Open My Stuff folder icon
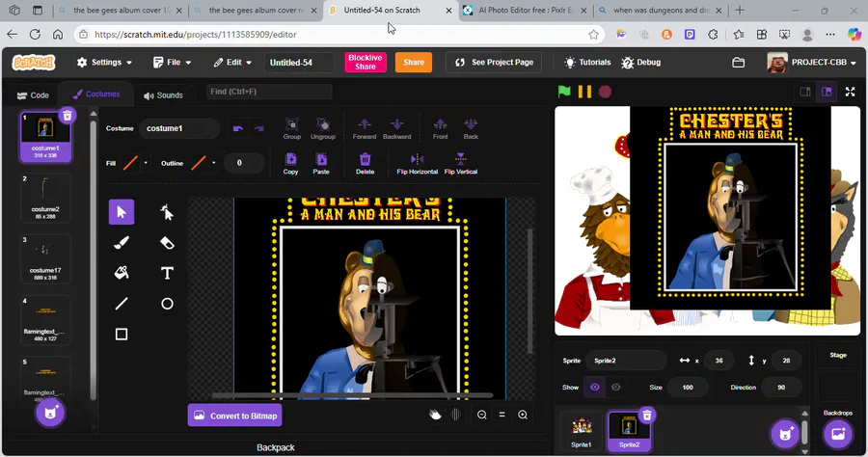Image resolution: width=868 pixels, height=457 pixels. [x=738, y=63]
